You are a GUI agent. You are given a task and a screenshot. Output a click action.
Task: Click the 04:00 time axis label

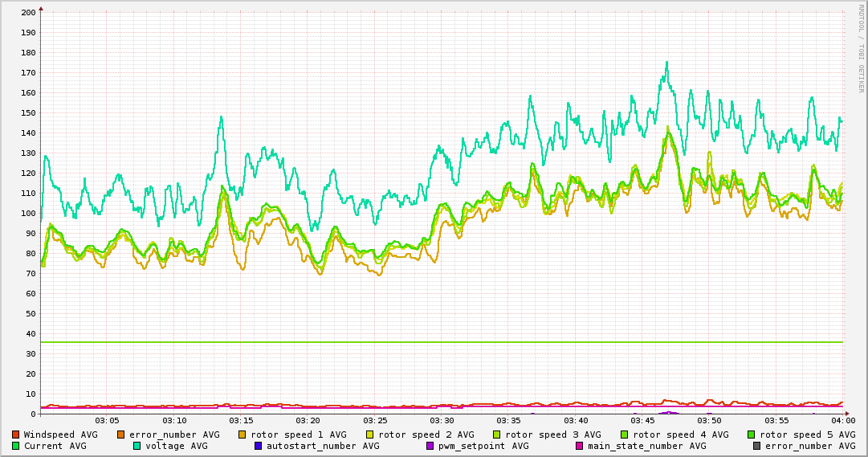coord(843,421)
